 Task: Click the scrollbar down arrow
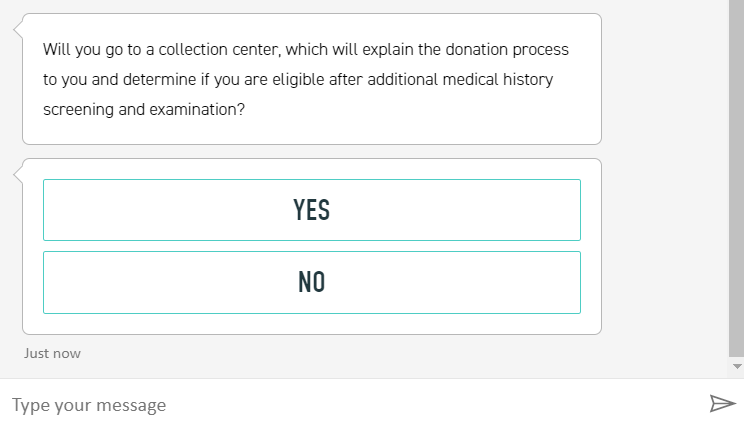pyautogui.click(x=737, y=367)
